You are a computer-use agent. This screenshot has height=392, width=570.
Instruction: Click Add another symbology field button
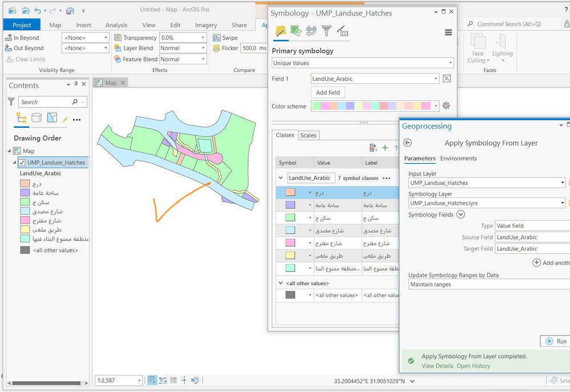point(551,262)
